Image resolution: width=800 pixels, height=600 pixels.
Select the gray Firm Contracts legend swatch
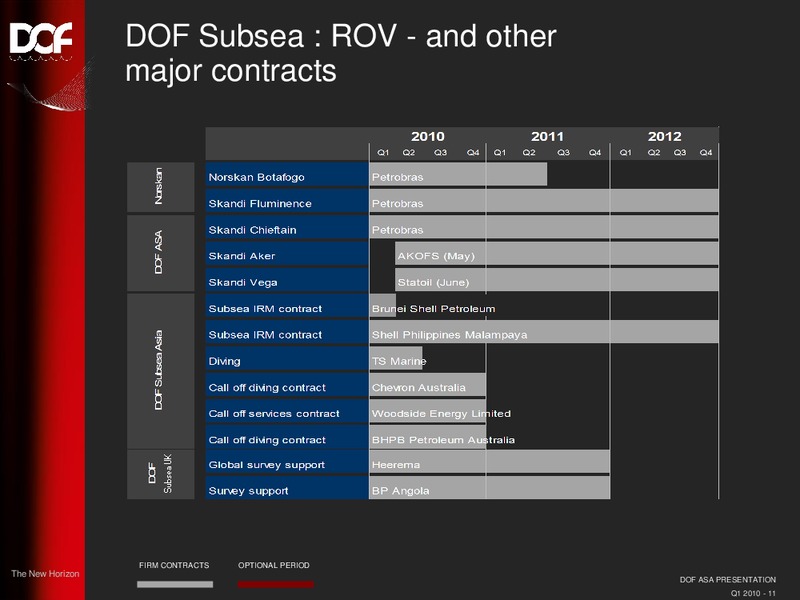[175, 584]
